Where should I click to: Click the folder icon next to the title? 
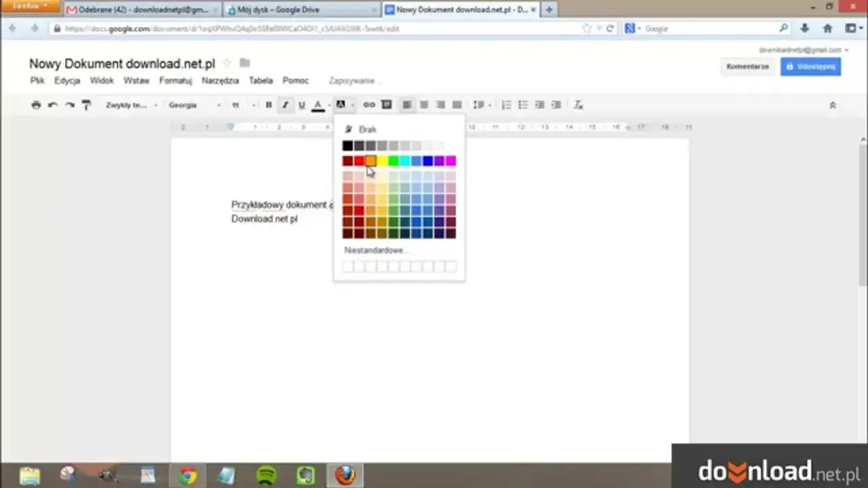click(245, 63)
